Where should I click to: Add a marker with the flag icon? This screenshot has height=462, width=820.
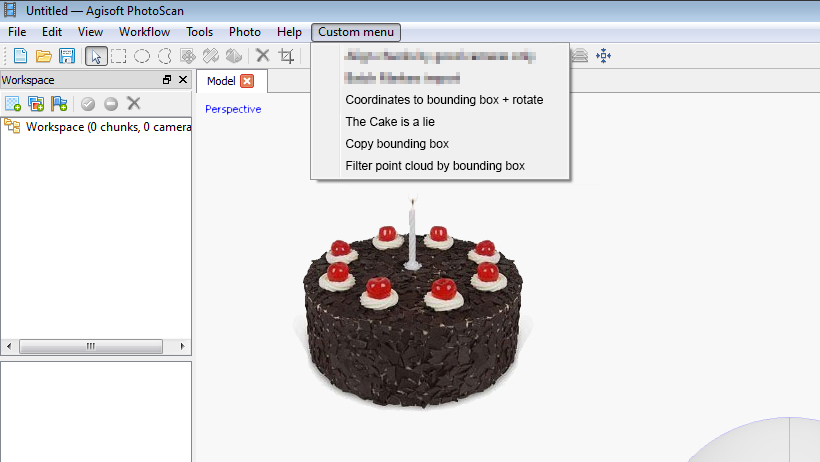59,104
